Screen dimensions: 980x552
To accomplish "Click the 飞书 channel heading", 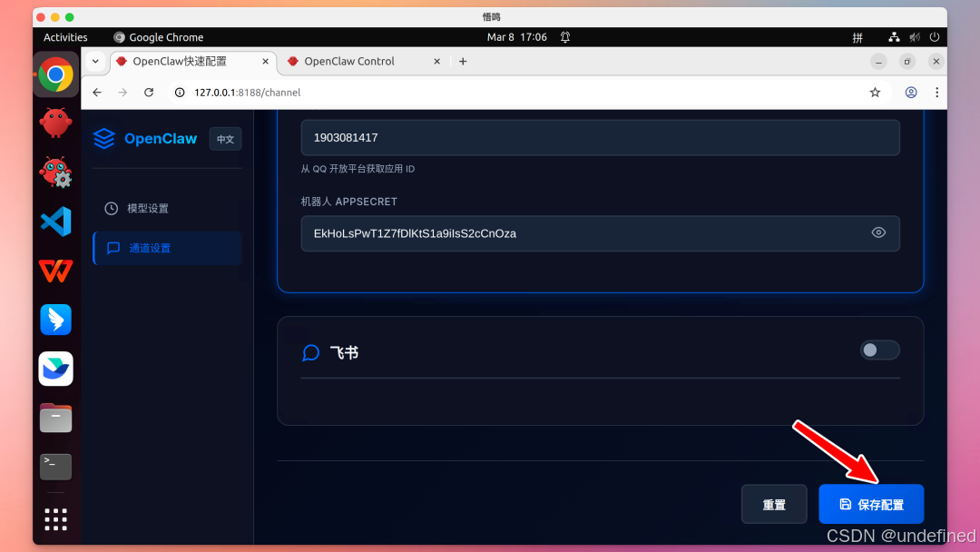I will (344, 352).
